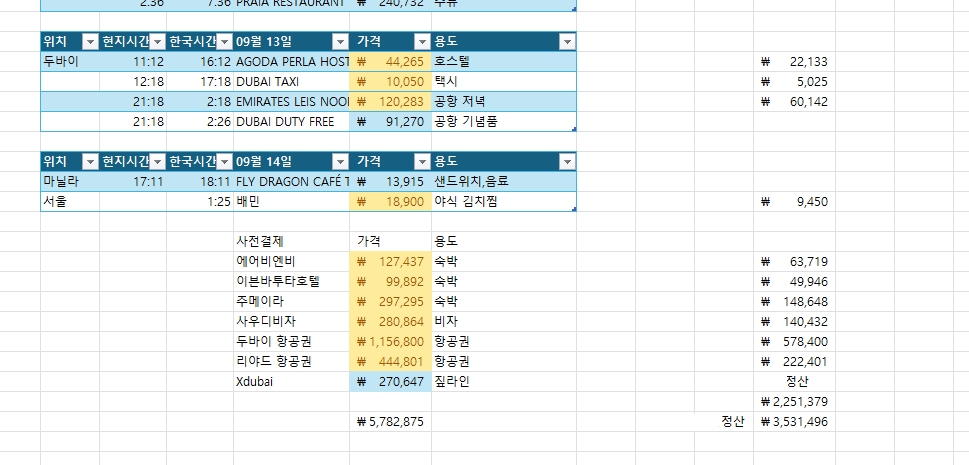Open the 가격 filter in the 09월 13일 table
This screenshot has height=465, width=969.
click(x=421, y=42)
